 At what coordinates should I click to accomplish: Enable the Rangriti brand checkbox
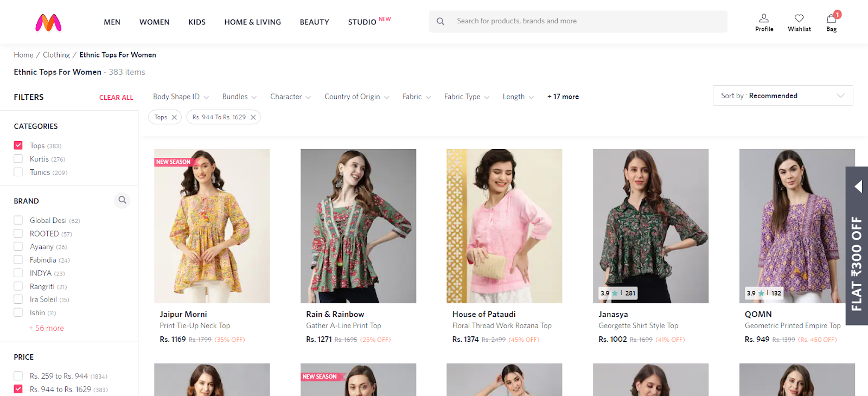coord(18,286)
